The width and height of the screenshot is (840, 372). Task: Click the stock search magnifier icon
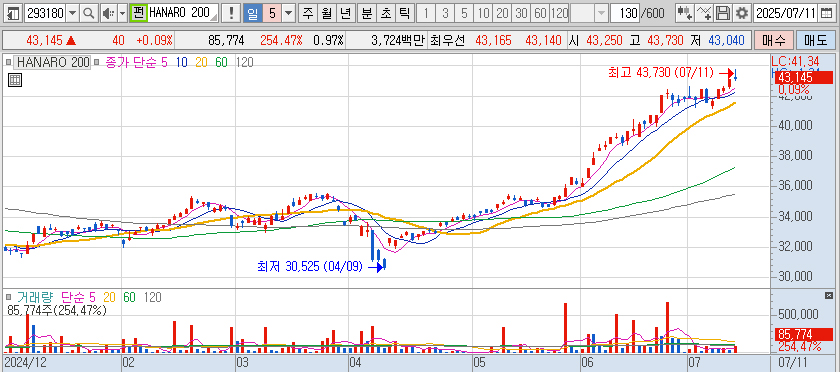coord(89,13)
